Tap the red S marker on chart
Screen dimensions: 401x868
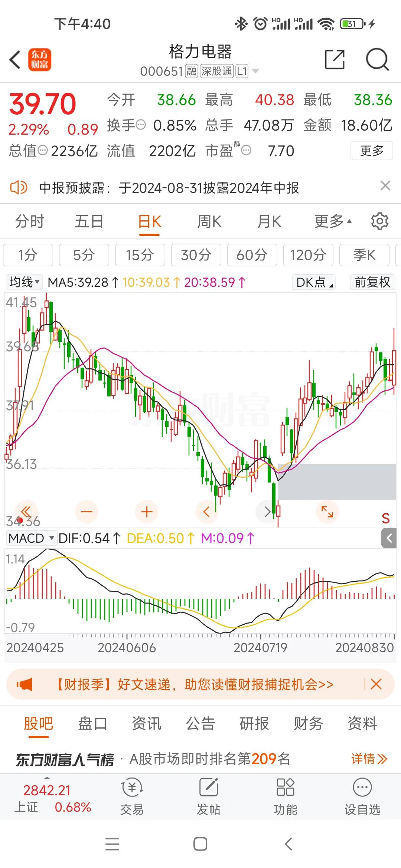click(x=386, y=518)
